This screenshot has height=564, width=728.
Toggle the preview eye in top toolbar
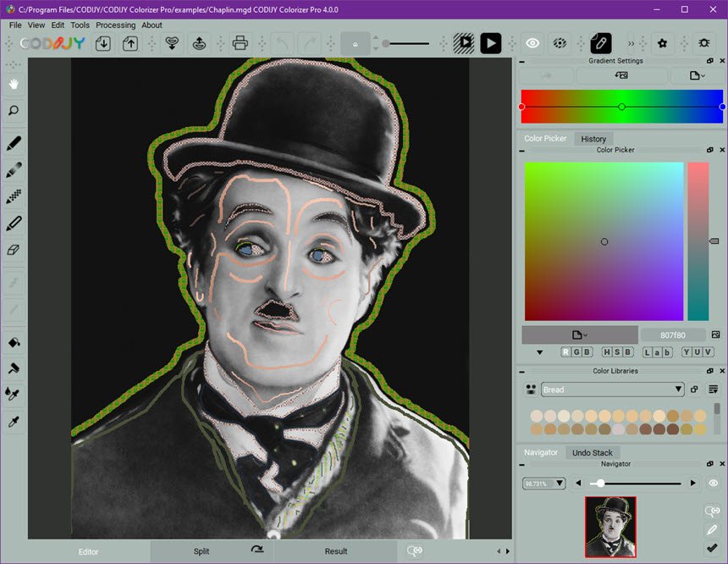(x=532, y=44)
